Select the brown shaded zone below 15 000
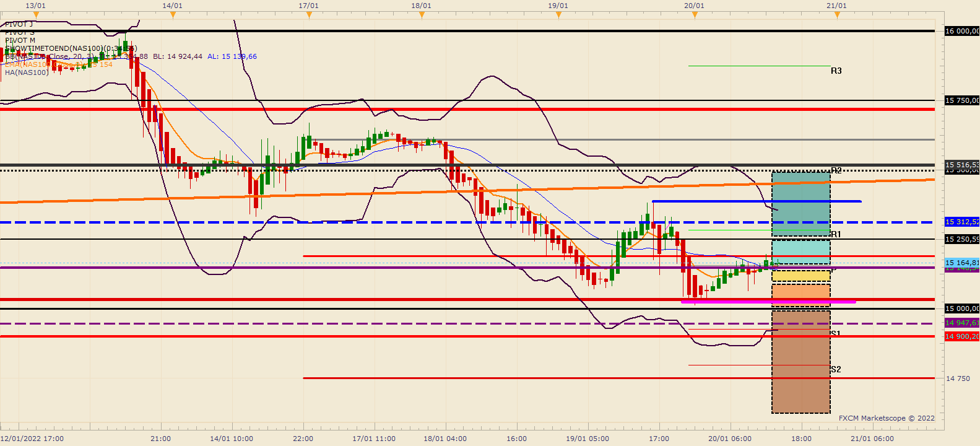 point(801,362)
